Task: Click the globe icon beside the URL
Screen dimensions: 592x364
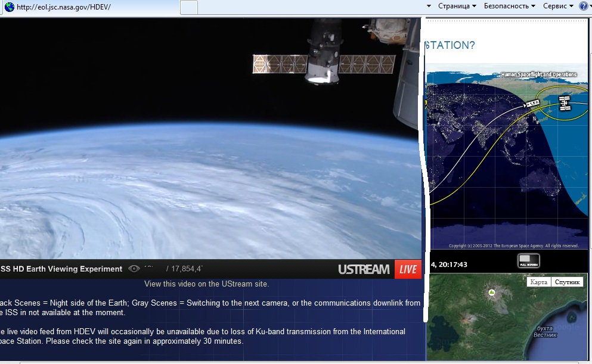Action: pyautogui.click(x=9, y=7)
